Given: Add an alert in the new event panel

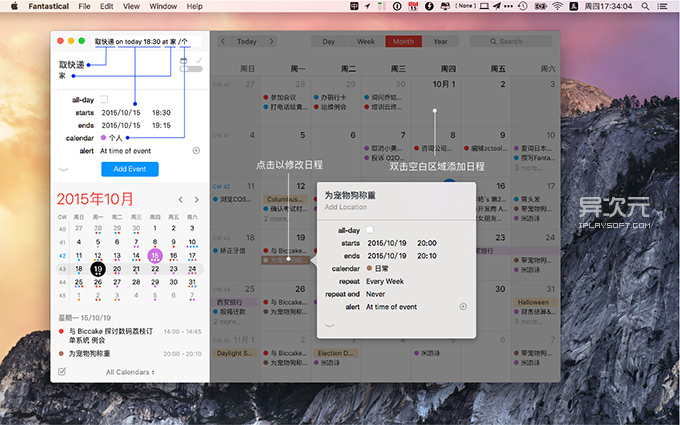Looking at the screenshot, I should coord(195,150).
